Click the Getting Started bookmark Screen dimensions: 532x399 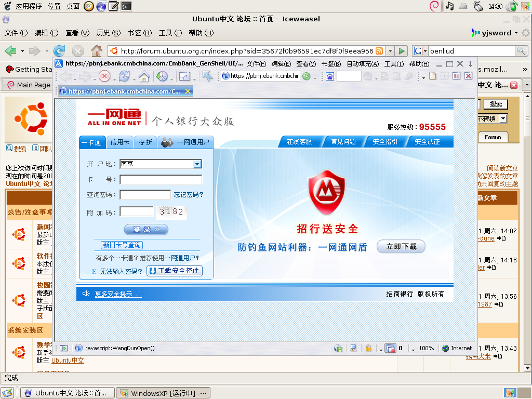(x=29, y=69)
